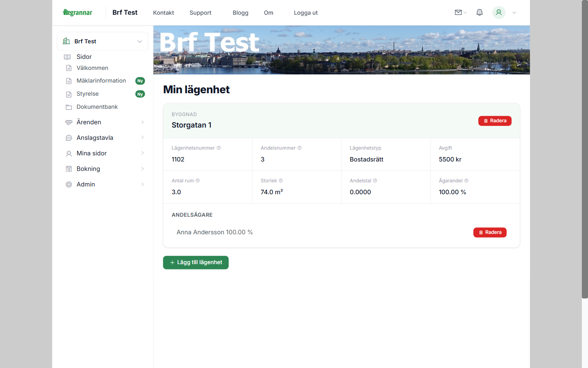Expand the Brf Test sidebar dropdown
The height and width of the screenshot is (368, 588).
point(140,41)
